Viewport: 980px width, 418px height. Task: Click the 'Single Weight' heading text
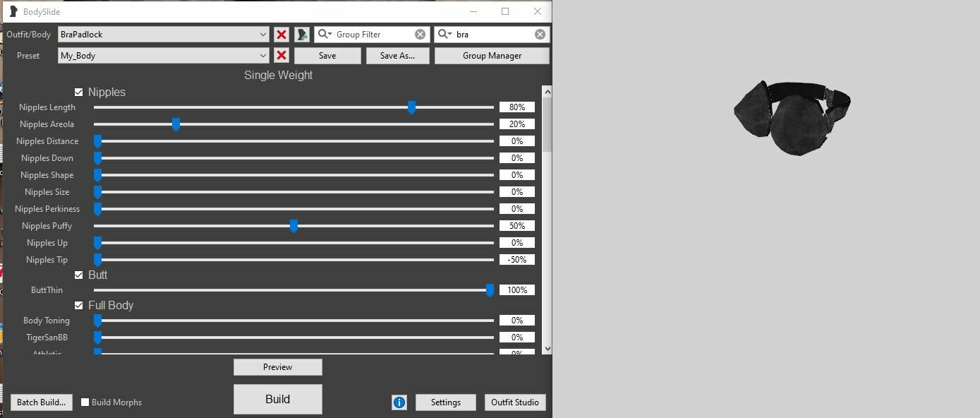tap(279, 75)
